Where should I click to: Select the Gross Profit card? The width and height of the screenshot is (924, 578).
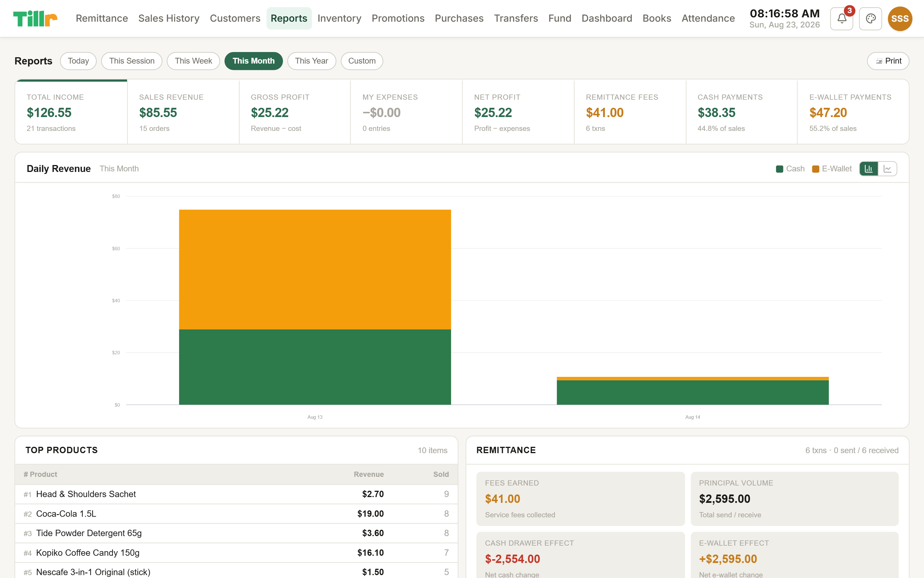click(x=295, y=112)
